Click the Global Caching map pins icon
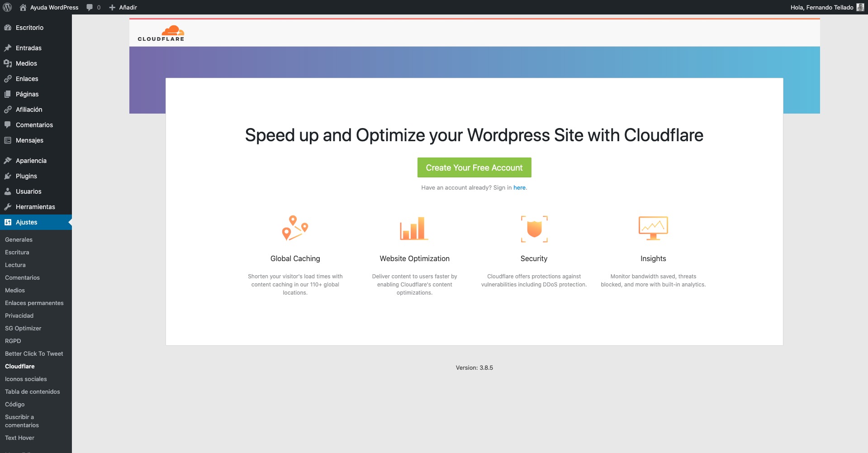The image size is (868, 453). click(295, 228)
